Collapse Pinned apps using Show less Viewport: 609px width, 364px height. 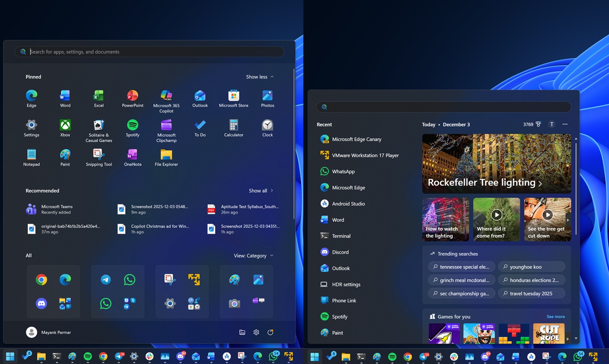click(x=258, y=77)
